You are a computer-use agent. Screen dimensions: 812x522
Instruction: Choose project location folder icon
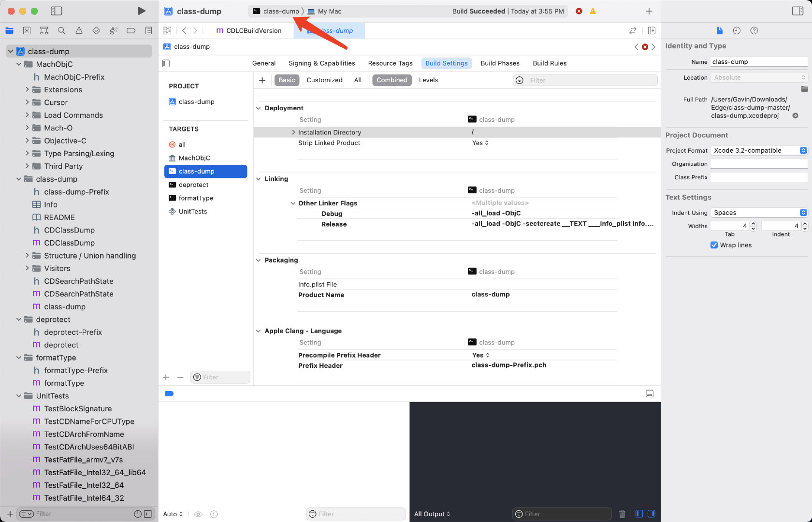(x=804, y=88)
